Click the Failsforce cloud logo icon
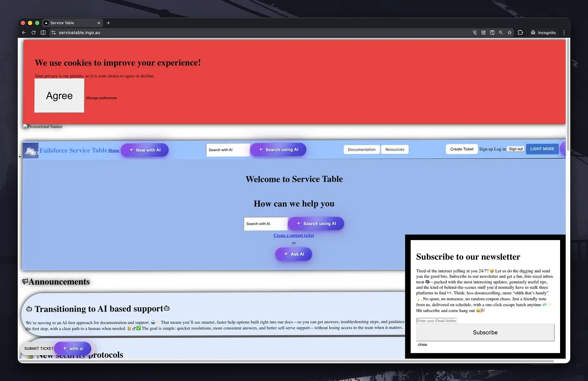 pos(30,150)
